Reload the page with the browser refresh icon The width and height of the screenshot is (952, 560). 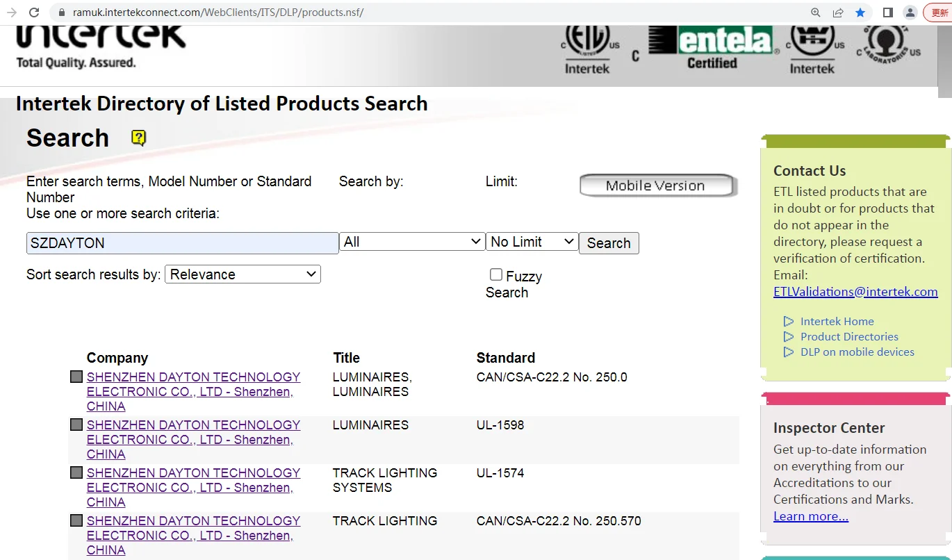pyautogui.click(x=33, y=13)
